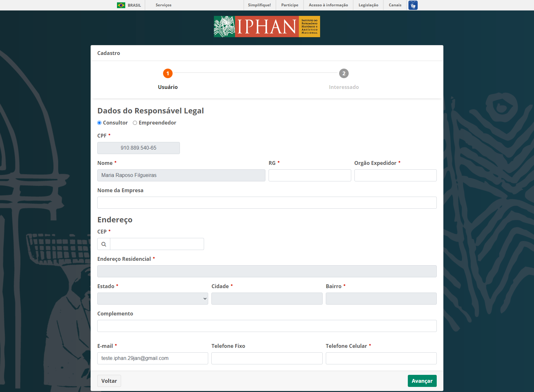534x392 pixels.
Task: Open Acesso à informação menu item
Action: pyautogui.click(x=328, y=5)
